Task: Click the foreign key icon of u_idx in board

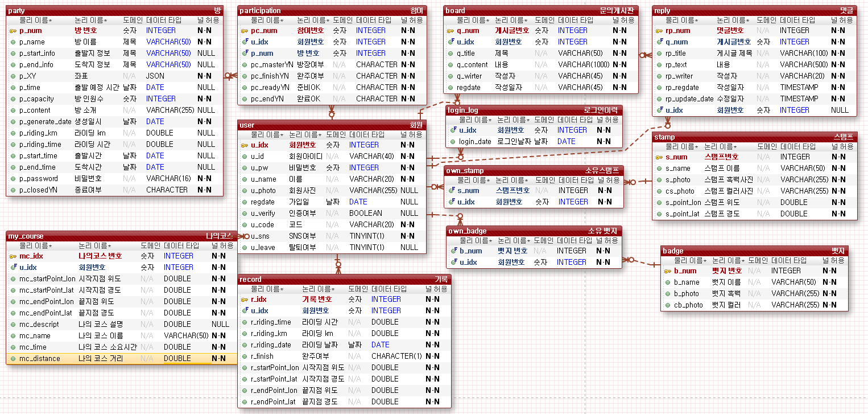Action: click(451, 42)
